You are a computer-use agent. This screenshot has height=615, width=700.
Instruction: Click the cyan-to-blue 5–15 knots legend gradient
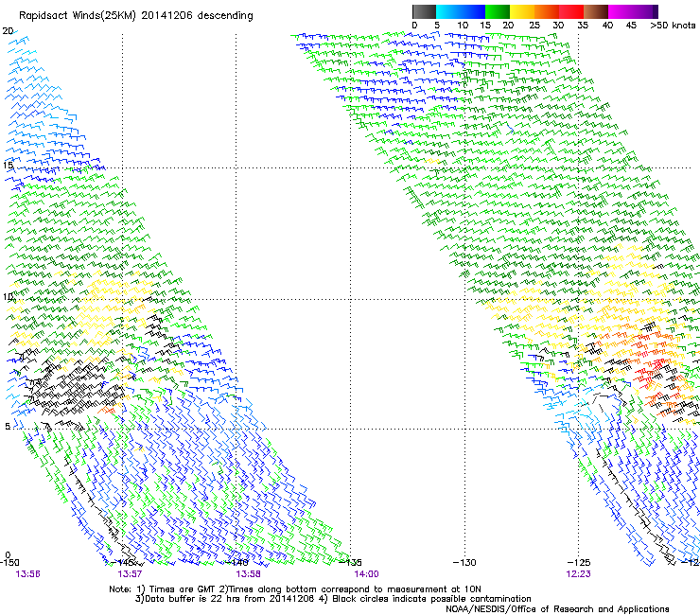(x=461, y=11)
